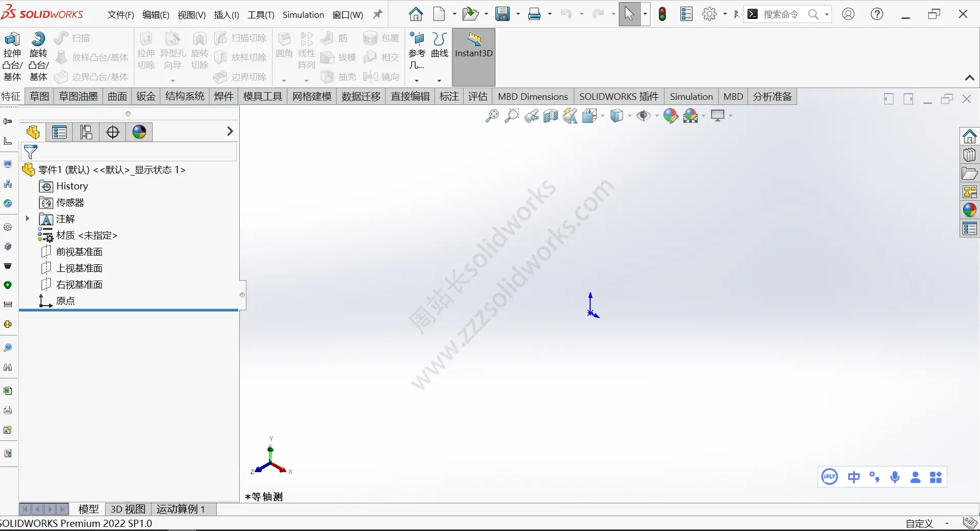Image resolution: width=980 pixels, height=531 pixels.
Task: Toggle the Hide/Show Items eye icon
Action: (x=644, y=116)
